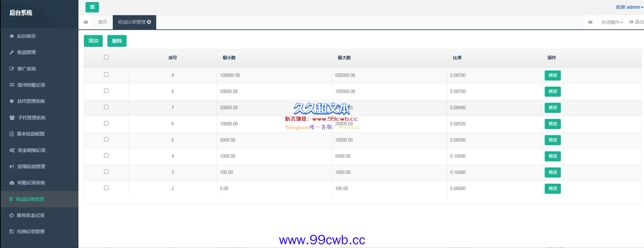Viewport: 644px width, 248px height.
Task: Click the save icon beside 兑换记录管理
Action: point(12,231)
